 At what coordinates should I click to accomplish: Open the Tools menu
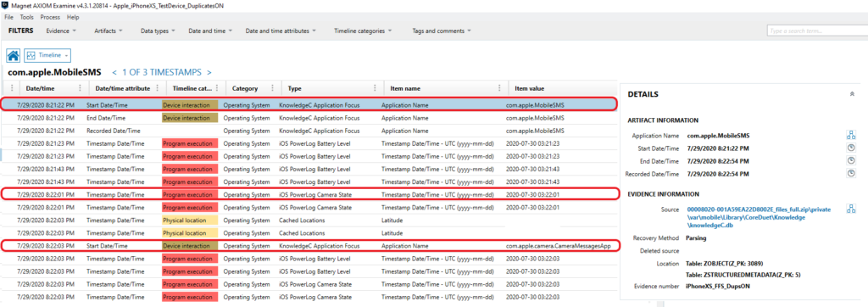[x=26, y=17]
